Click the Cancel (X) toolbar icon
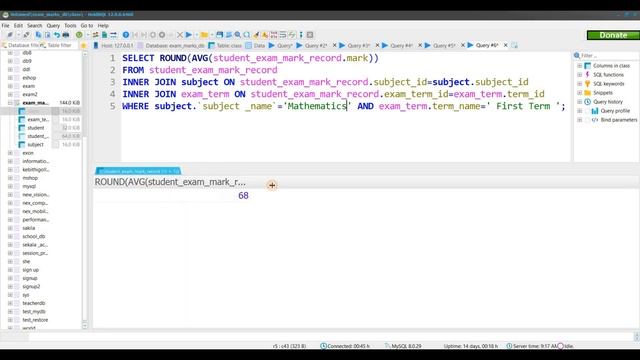The image size is (640, 360). click(x=180, y=35)
